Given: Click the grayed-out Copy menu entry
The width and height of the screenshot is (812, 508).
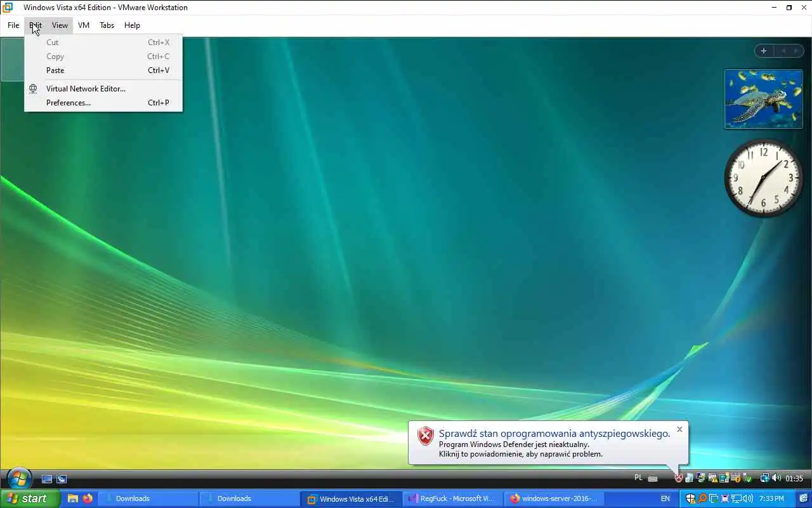Looking at the screenshot, I should [103, 57].
